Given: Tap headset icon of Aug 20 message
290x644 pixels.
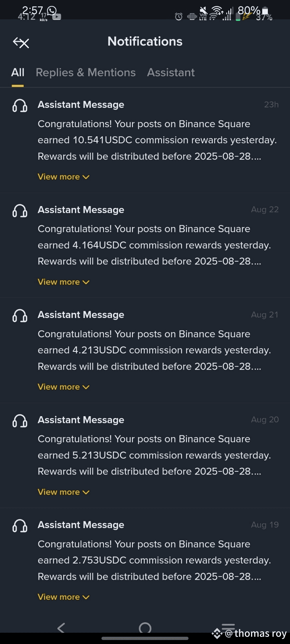Looking at the screenshot, I should pyautogui.click(x=20, y=421).
